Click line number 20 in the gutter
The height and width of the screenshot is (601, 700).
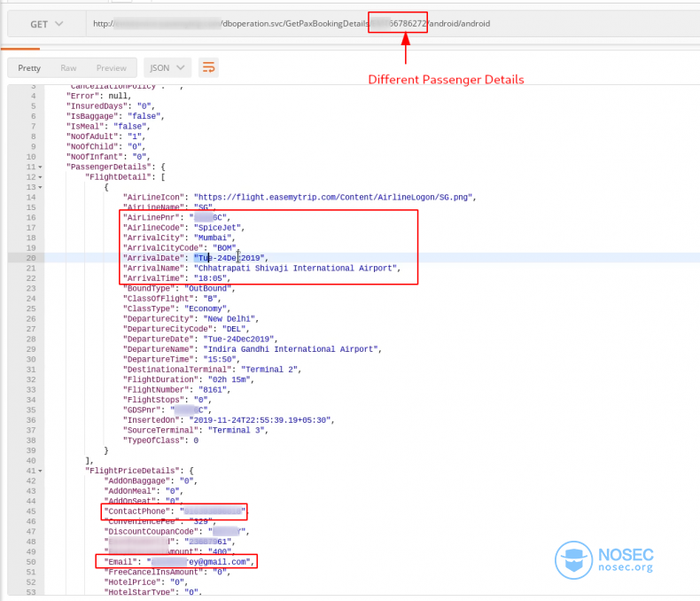(31, 258)
